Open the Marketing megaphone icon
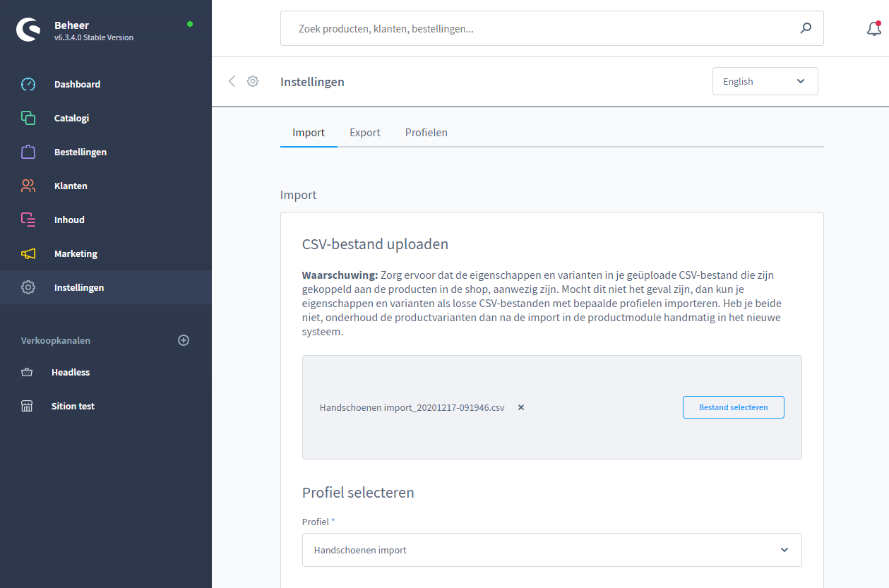The width and height of the screenshot is (889, 588). (x=28, y=253)
